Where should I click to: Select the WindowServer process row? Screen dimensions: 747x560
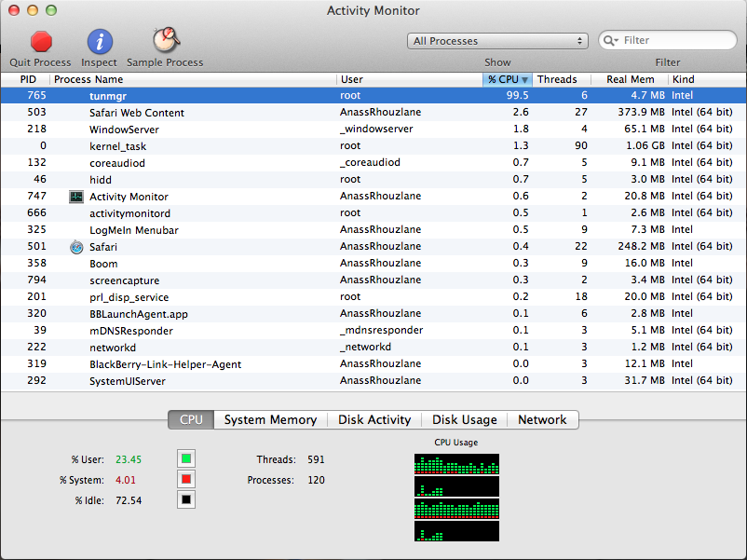click(373, 130)
